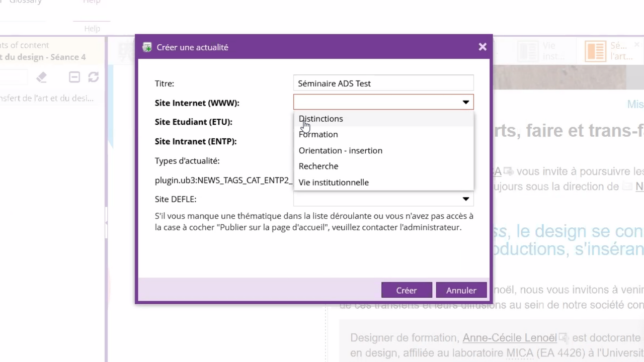The width and height of the screenshot is (644, 362).
Task: Click the refresh arrows icon
Action: pyautogui.click(x=93, y=77)
